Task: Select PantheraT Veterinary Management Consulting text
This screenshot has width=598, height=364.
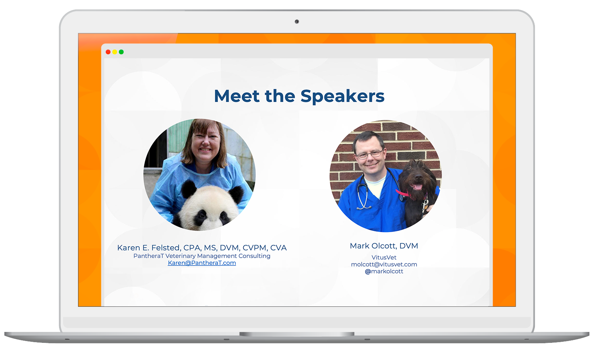Action: [202, 256]
